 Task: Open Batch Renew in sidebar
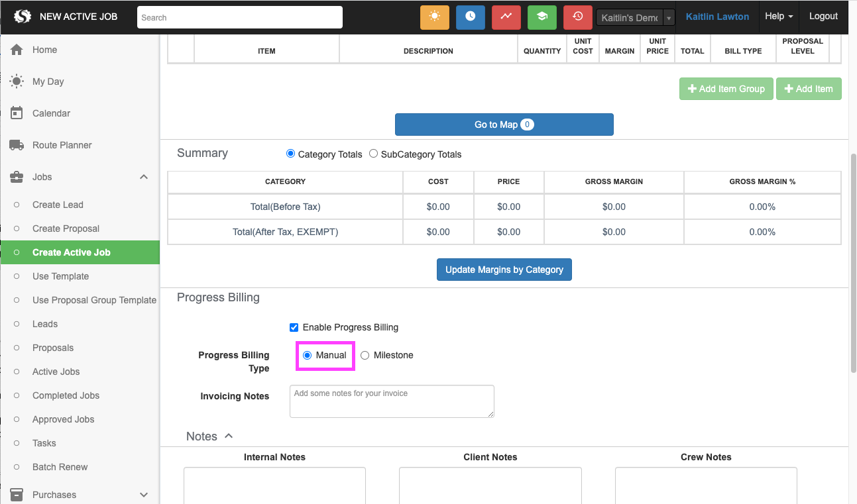(x=60, y=467)
